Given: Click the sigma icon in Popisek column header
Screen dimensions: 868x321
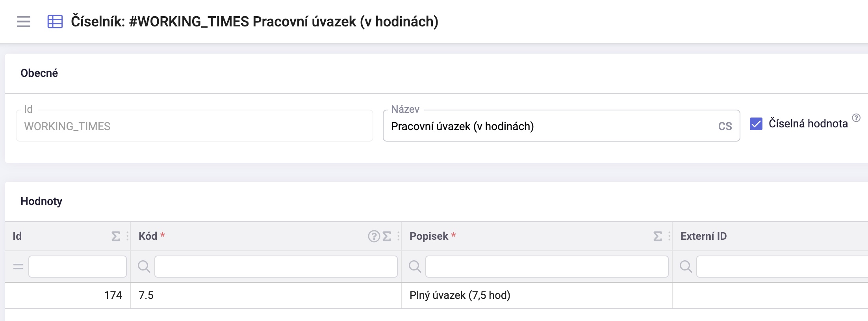Looking at the screenshot, I should tap(658, 236).
